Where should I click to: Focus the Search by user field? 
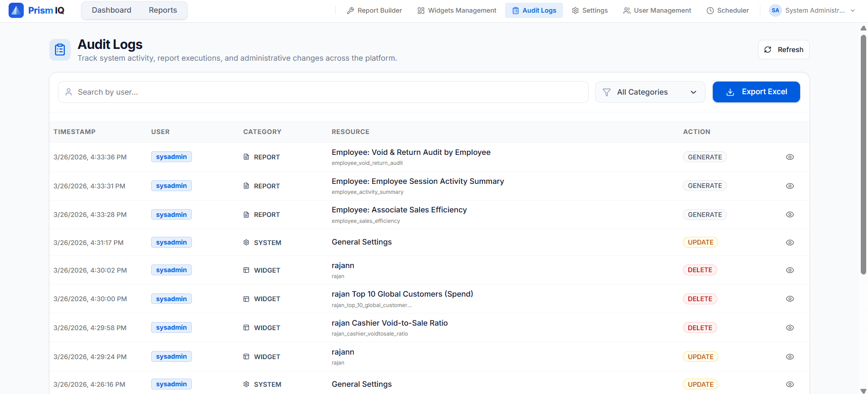click(323, 92)
